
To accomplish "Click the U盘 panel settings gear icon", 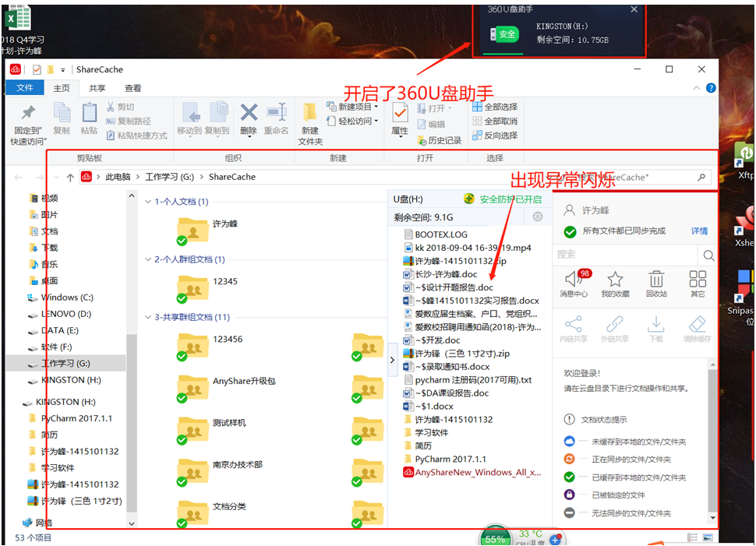I will click(538, 217).
